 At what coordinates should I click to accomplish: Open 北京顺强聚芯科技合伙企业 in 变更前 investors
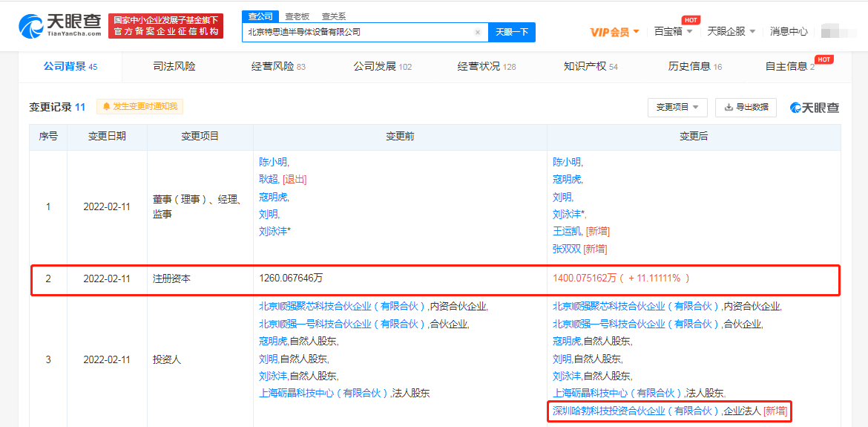click(x=343, y=306)
